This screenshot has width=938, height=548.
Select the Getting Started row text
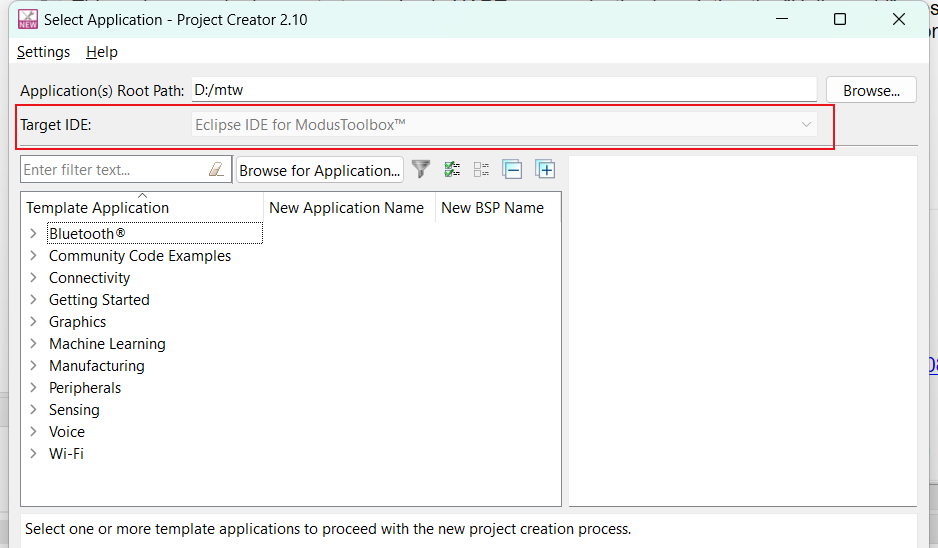(99, 300)
